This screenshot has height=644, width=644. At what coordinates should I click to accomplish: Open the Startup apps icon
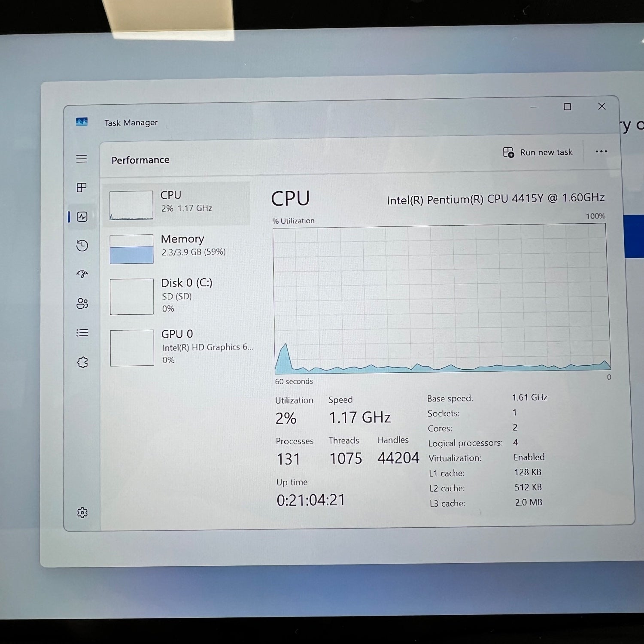click(x=82, y=274)
